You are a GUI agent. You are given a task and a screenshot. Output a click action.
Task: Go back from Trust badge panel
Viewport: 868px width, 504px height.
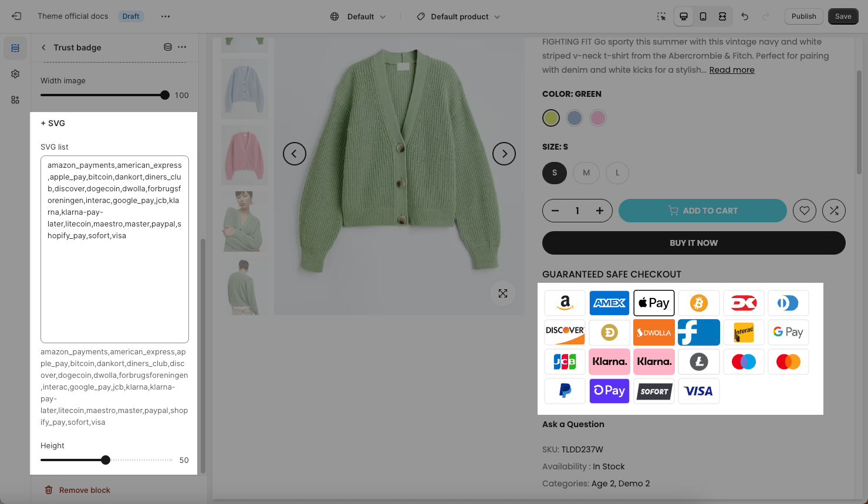43,48
